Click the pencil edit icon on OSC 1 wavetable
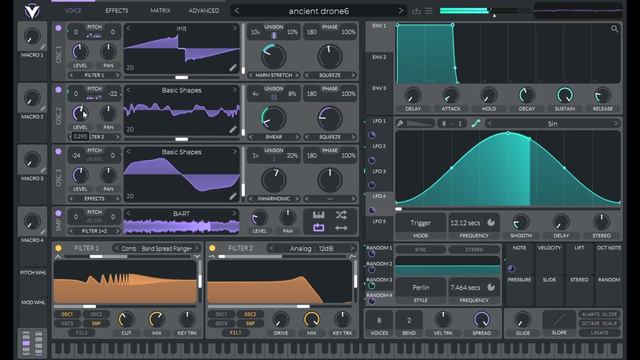Image resolution: width=640 pixels, height=360 pixels. coord(233,68)
